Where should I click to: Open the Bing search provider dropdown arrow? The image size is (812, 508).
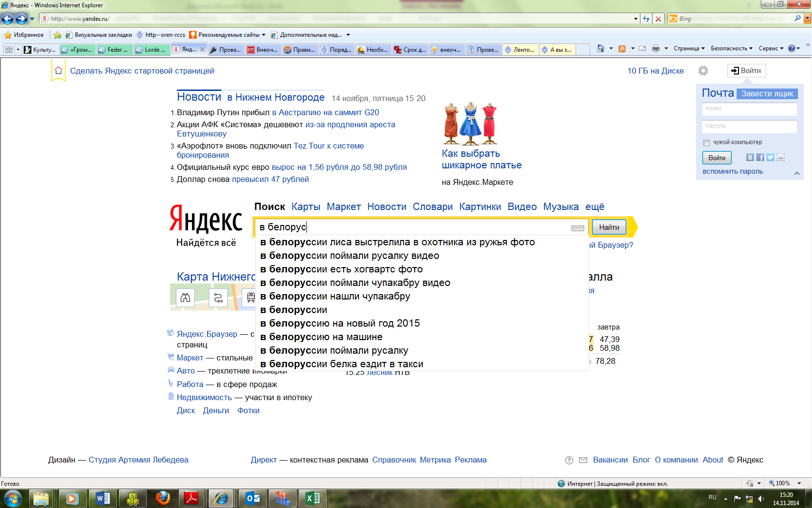click(x=807, y=18)
